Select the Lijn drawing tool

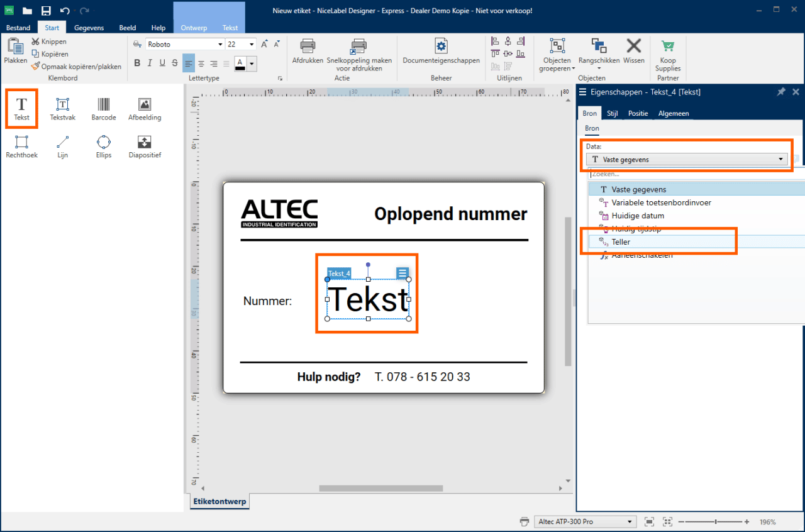click(62, 147)
